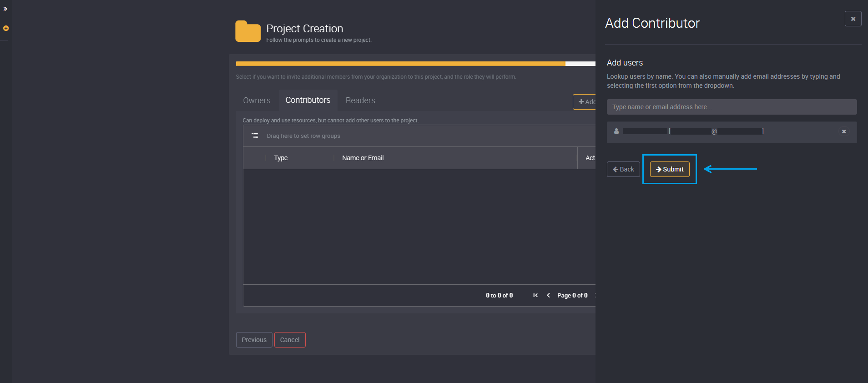Switch to the Owners tab
Screen dimensions: 868x383
click(257, 101)
